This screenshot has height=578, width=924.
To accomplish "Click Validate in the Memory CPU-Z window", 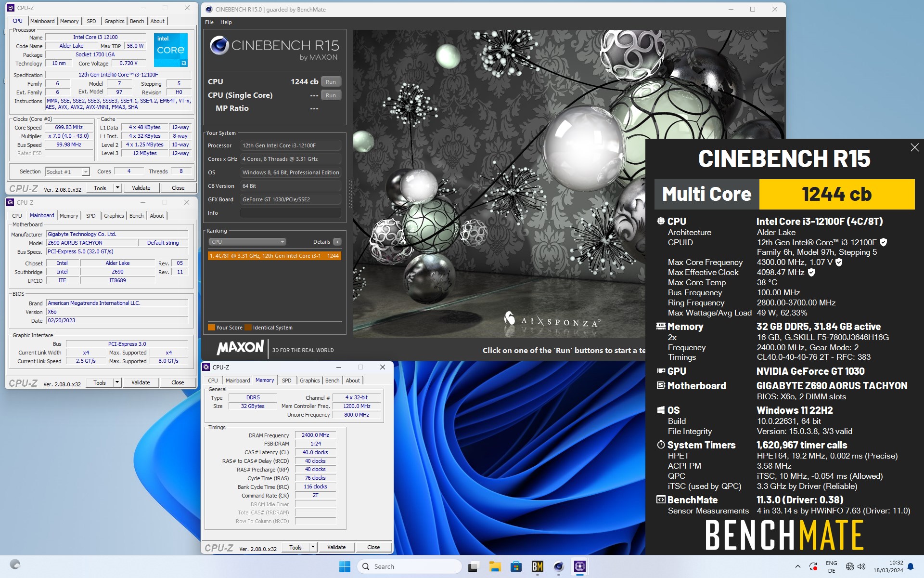I will [x=336, y=547].
